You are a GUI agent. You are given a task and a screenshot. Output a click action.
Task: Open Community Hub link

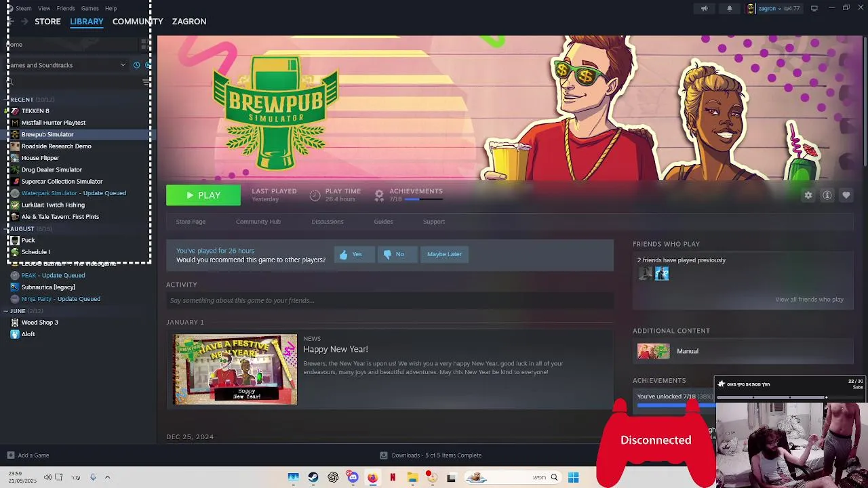258,222
